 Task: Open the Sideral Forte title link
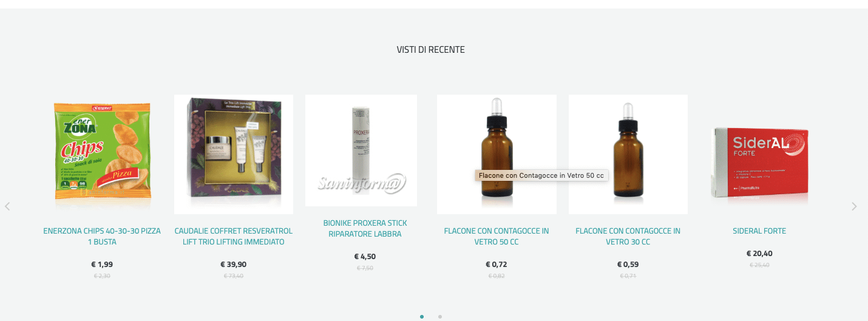pos(759,231)
